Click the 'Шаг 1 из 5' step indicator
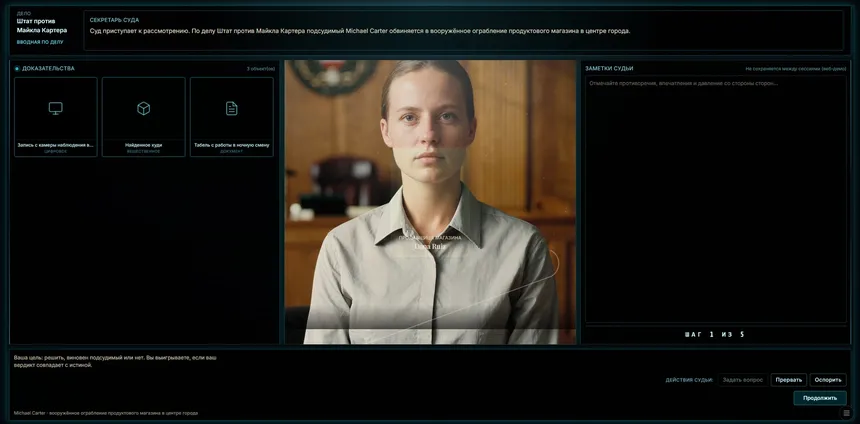860x424 pixels. coord(714,334)
